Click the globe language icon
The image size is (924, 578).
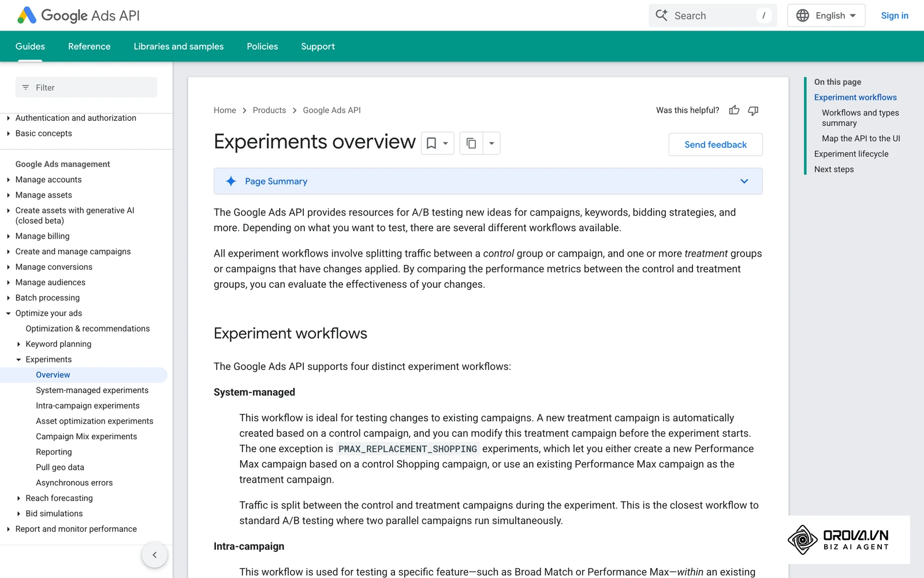point(803,16)
